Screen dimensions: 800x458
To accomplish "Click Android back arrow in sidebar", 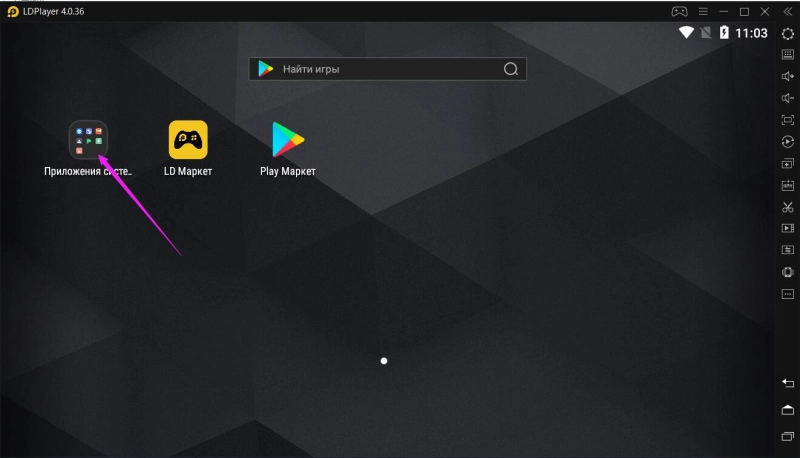I will click(x=788, y=383).
